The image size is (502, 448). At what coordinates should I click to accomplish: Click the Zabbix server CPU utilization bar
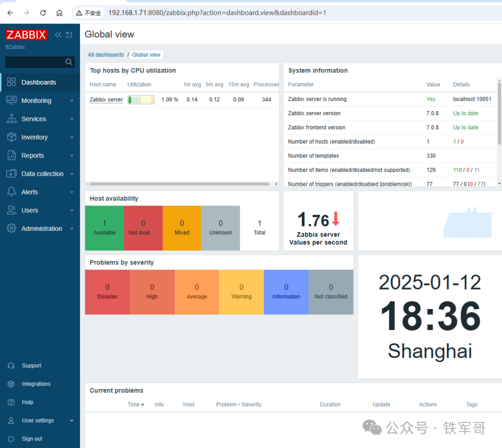click(141, 99)
